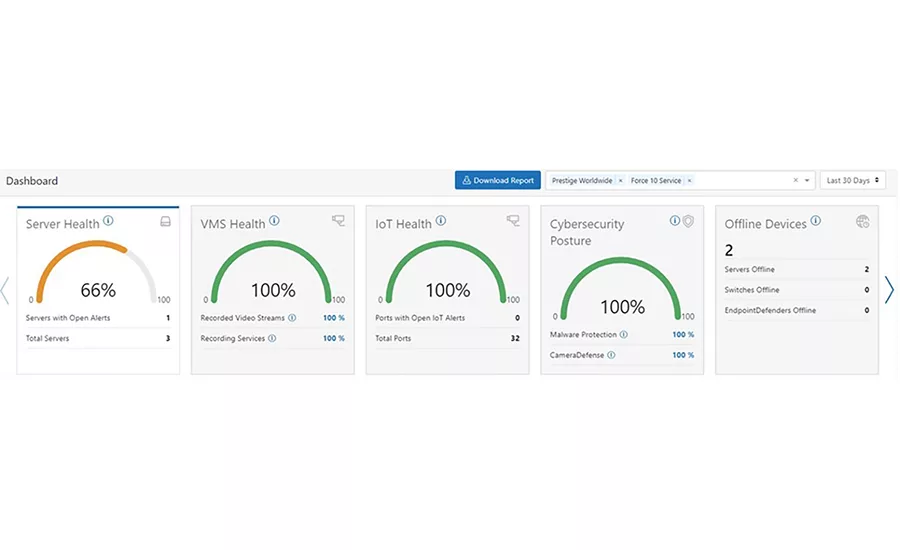This screenshot has height=550, width=900.
Task: Open the Malware Protection 100 % link
Action: 683,334
